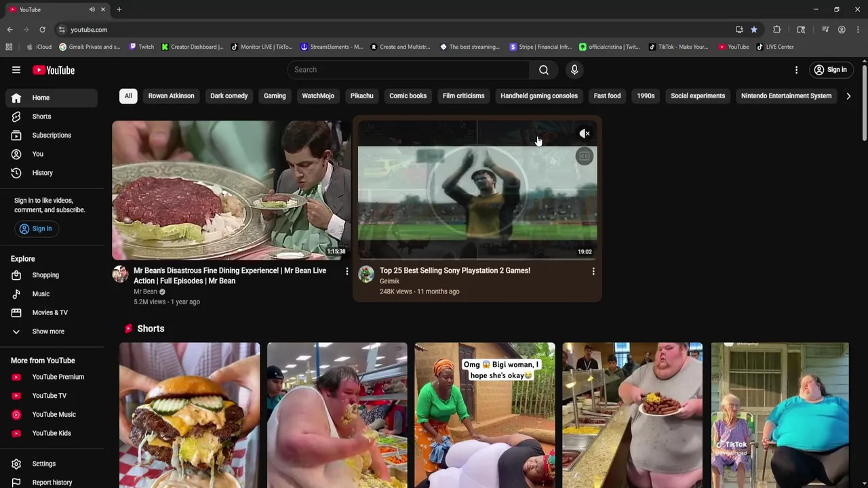Open LIVE Center bookmark

tap(775, 47)
